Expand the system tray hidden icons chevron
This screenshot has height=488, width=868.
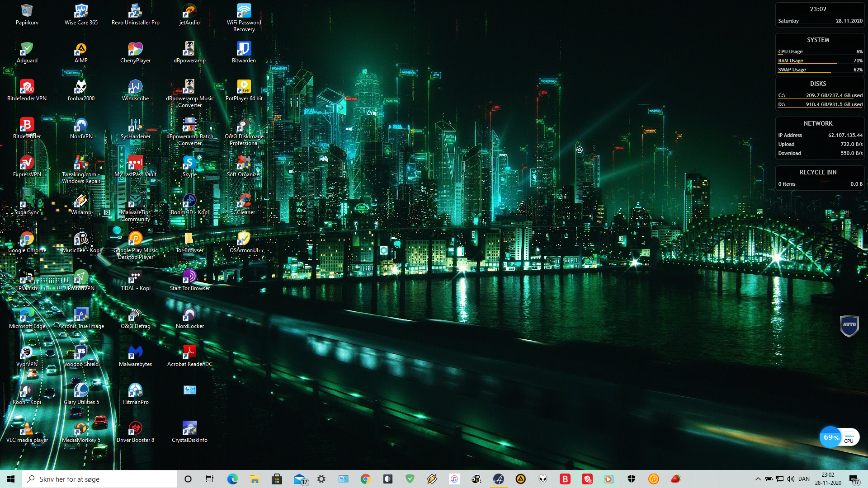(x=758, y=479)
